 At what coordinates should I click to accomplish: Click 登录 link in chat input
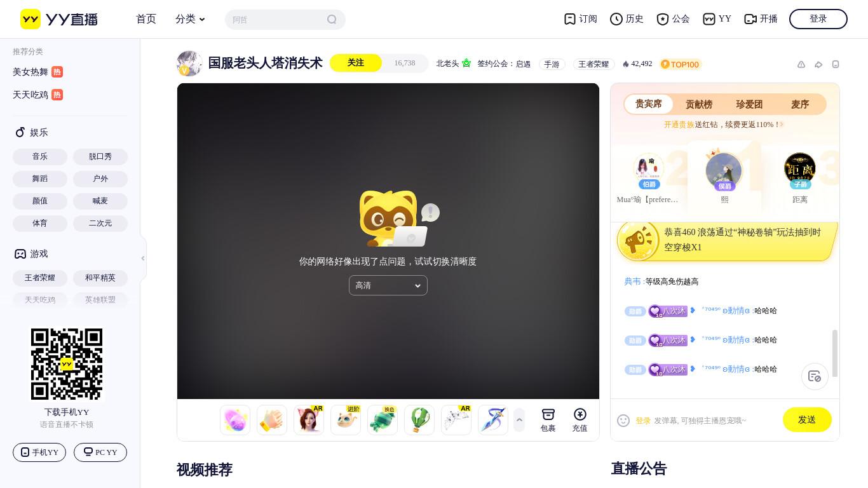click(643, 421)
